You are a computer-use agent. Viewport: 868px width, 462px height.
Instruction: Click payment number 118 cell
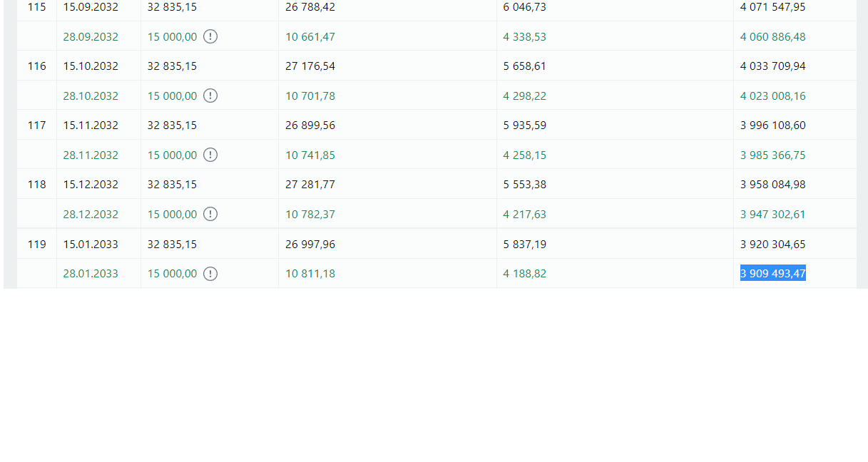pyautogui.click(x=37, y=185)
